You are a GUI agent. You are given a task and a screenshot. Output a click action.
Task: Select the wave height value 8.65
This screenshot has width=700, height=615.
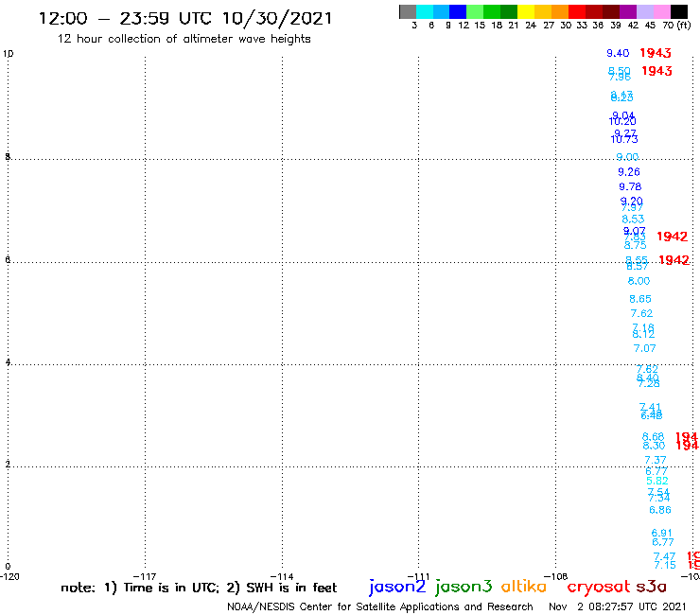(x=640, y=299)
